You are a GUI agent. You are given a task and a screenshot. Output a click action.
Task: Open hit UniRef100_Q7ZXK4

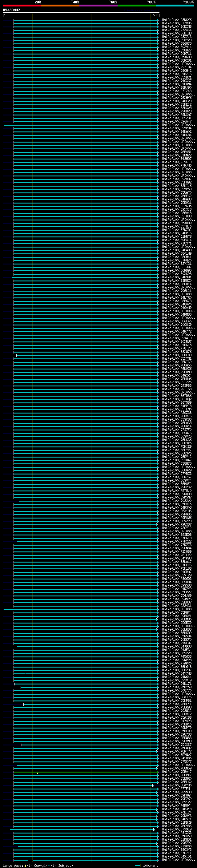click(177, 30)
